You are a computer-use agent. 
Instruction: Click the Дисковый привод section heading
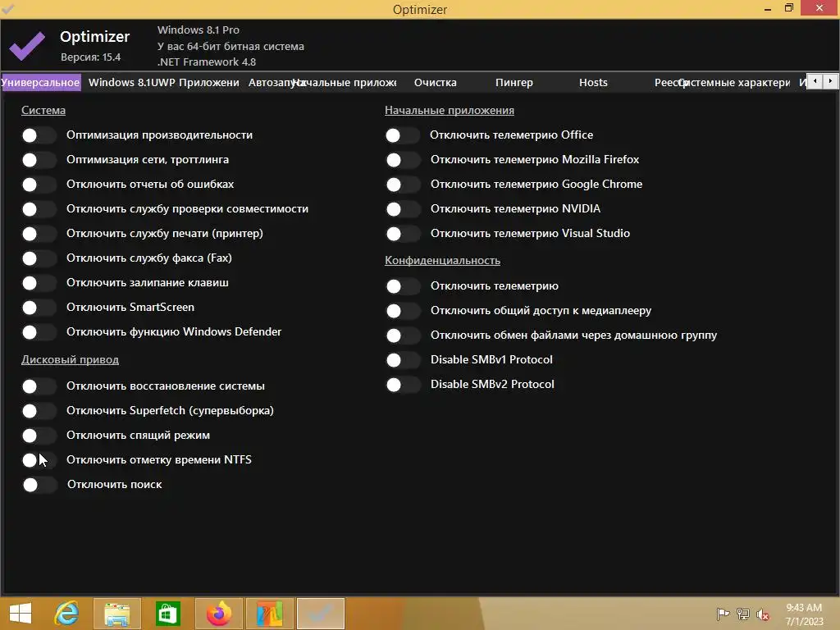(x=71, y=359)
